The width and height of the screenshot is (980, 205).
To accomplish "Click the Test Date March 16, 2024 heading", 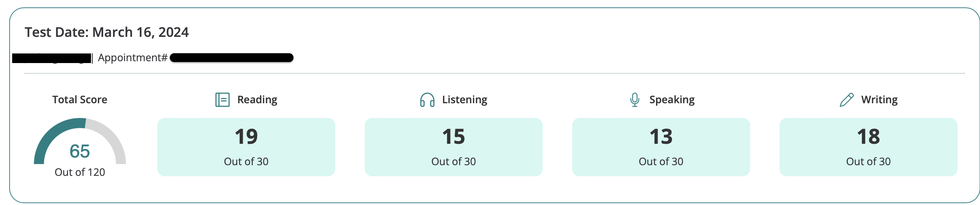I will click(x=107, y=32).
